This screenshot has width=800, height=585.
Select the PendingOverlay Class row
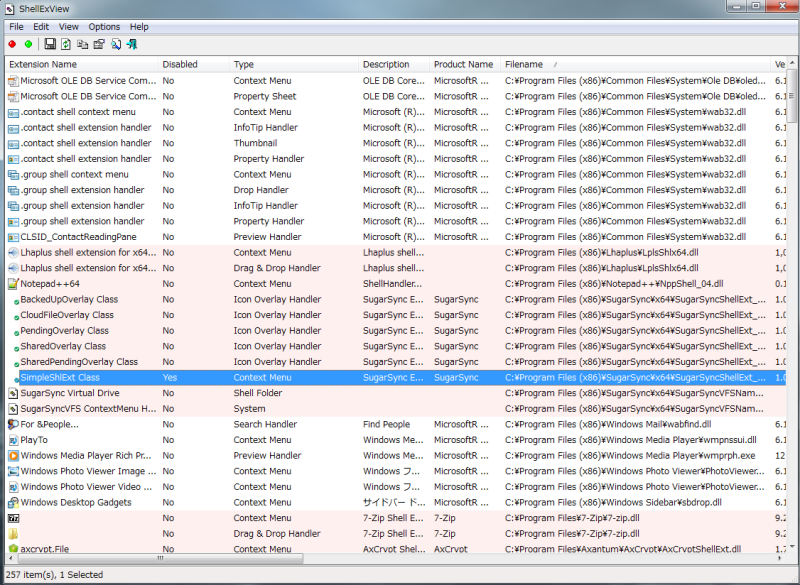click(x=395, y=330)
